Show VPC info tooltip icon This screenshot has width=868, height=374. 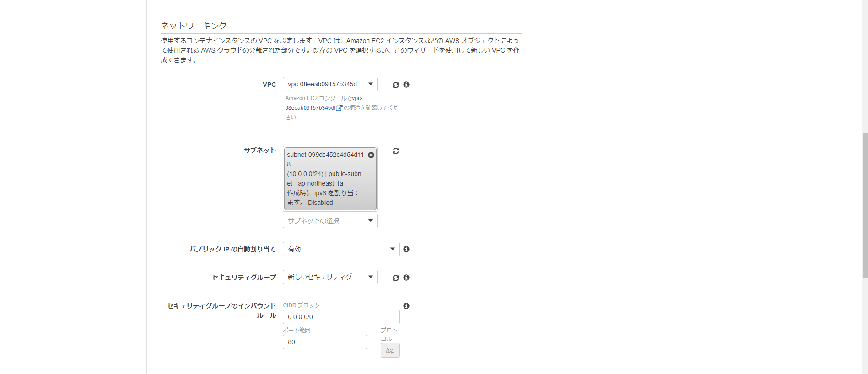click(x=406, y=85)
